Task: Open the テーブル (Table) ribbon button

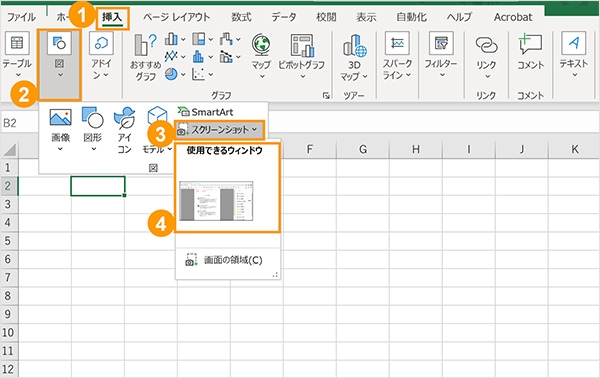Action: [17, 55]
